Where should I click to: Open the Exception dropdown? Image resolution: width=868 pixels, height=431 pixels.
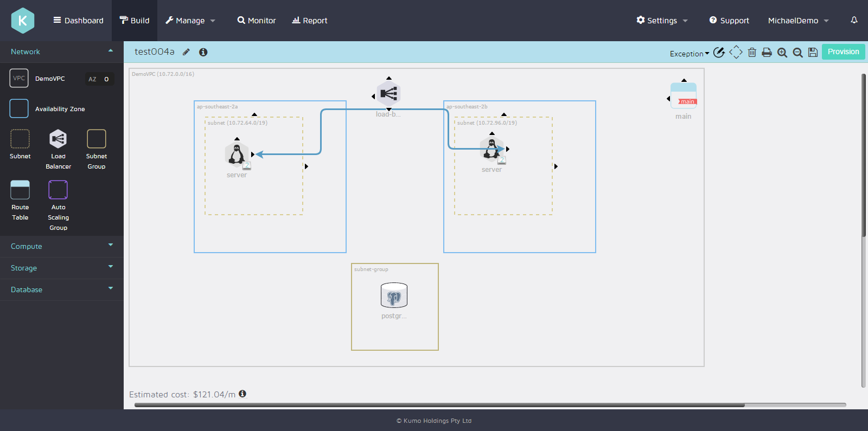point(689,54)
